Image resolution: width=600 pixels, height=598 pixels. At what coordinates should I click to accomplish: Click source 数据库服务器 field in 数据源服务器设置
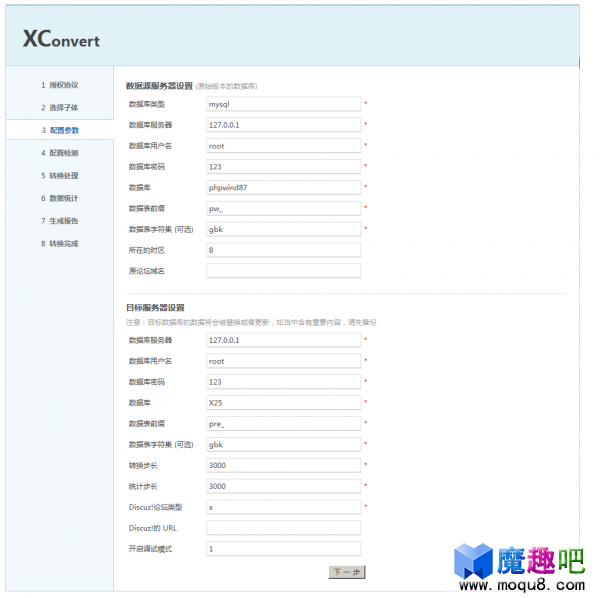(284, 125)
